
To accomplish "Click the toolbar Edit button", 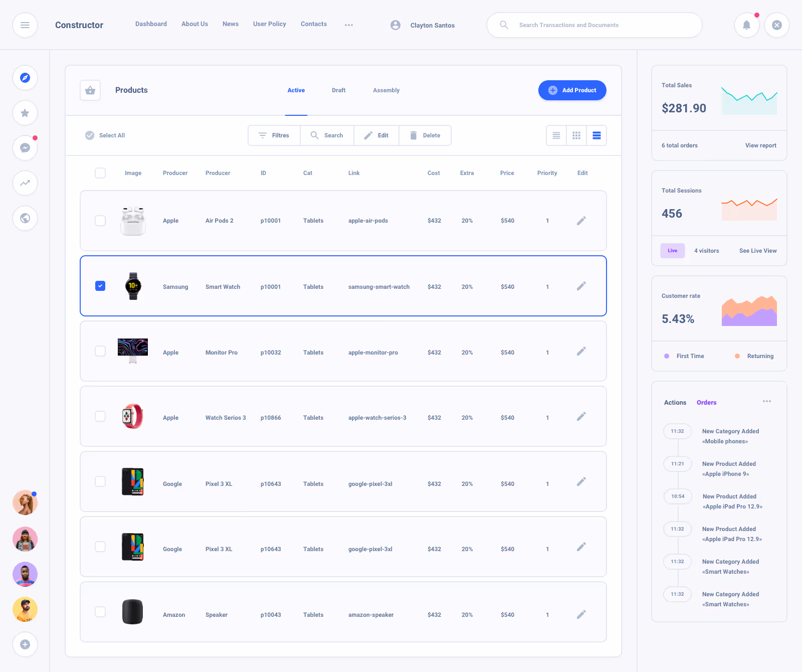I will pos(376,135).
